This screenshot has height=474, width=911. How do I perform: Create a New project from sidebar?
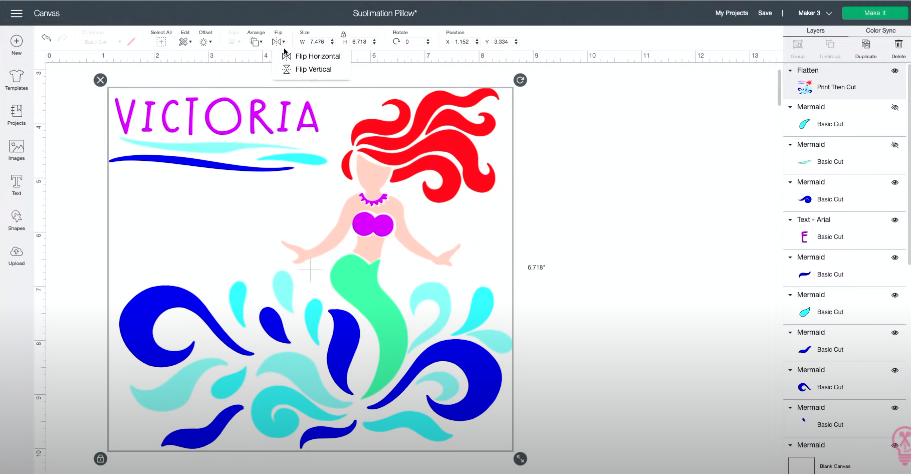click(16, 45)
